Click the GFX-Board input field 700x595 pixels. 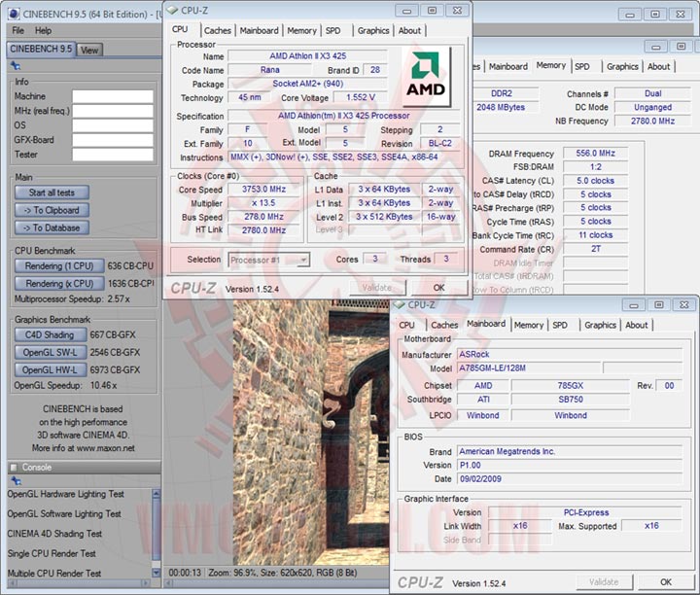pyautogui.click(x=113, y=140)
